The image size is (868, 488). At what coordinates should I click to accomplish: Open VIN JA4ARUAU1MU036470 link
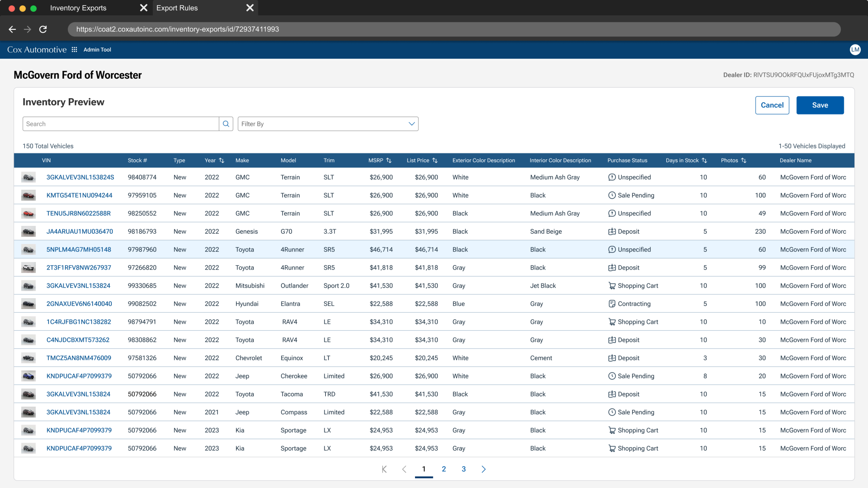(x=80, y=231)
